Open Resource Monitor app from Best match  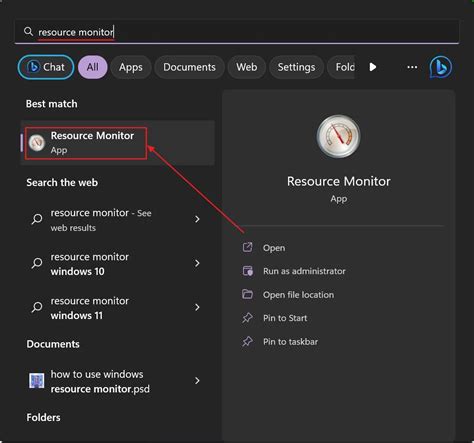pyautogui.click(x=118, y=143)
